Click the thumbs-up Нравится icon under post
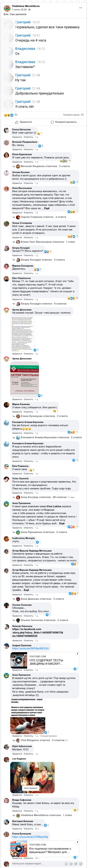 click(x=17, y=122)
